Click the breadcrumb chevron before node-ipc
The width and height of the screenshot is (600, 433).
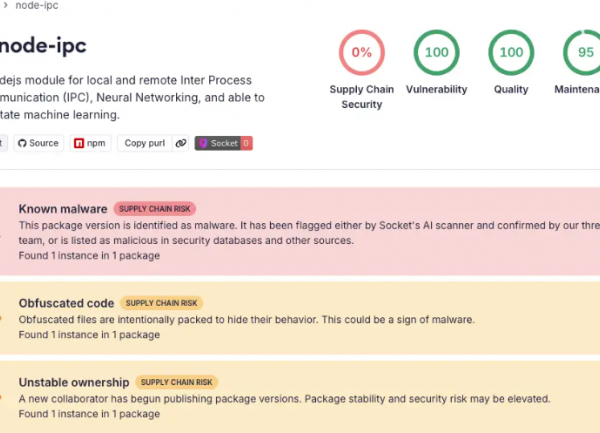5,5
